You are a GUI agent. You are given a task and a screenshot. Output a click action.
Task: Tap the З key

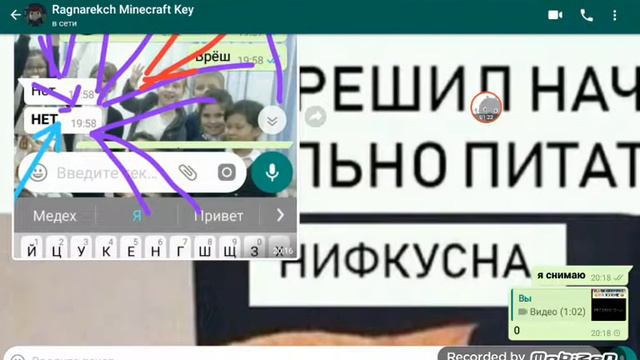point(255,248)
